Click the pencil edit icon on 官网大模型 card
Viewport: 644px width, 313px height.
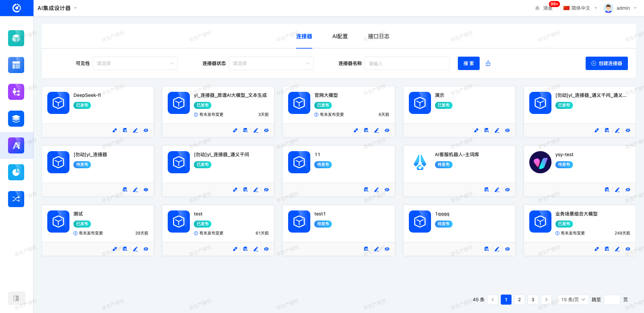pos(377,130)
